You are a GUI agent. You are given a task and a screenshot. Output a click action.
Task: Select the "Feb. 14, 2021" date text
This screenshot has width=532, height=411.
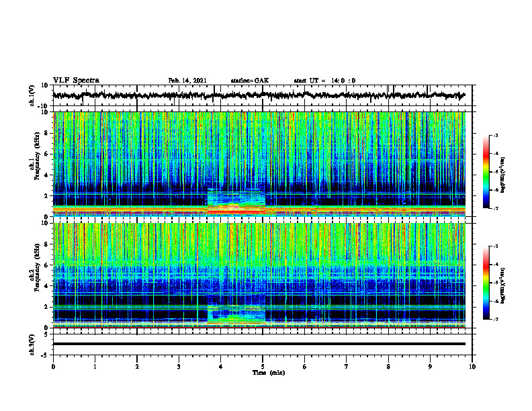[187, 81]
